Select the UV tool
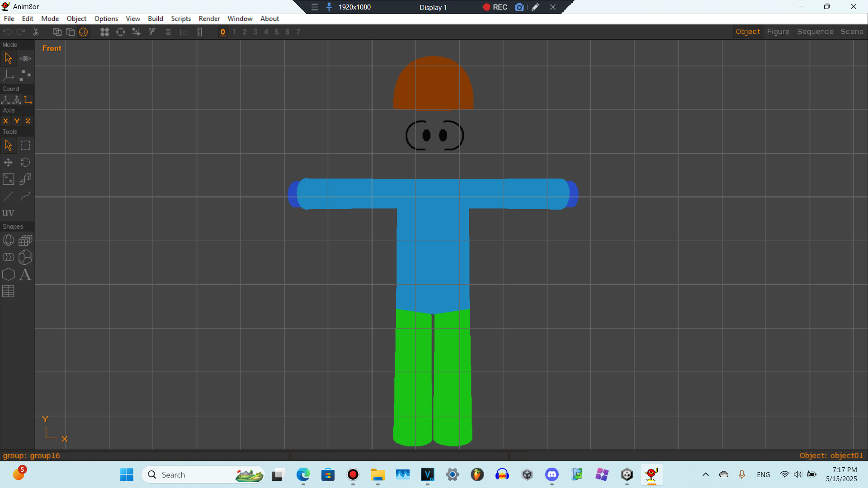The image size is (868, 488). [8, 212]
